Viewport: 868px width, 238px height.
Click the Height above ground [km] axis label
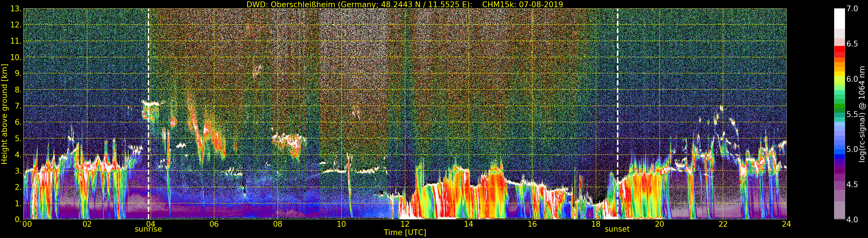point(4,114)
